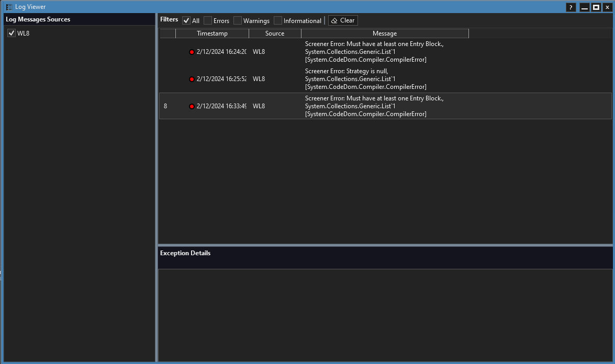
Task: Toggle the Informational filter checkbox
Action: (278, 20)
